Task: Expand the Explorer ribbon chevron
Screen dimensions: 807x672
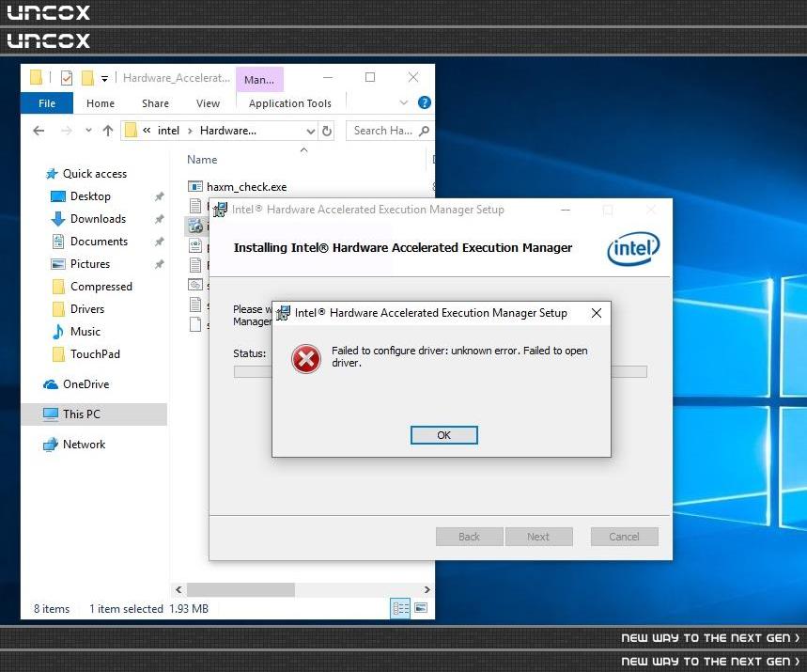Action: click(404, 102)
